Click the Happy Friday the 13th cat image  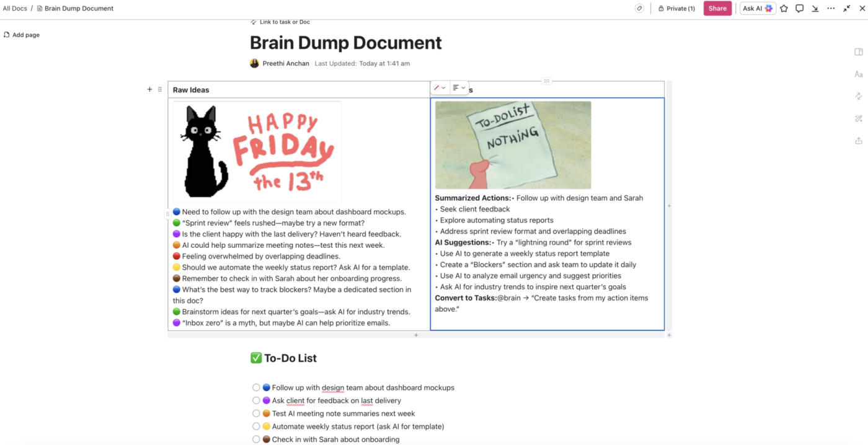click(257, 152)
